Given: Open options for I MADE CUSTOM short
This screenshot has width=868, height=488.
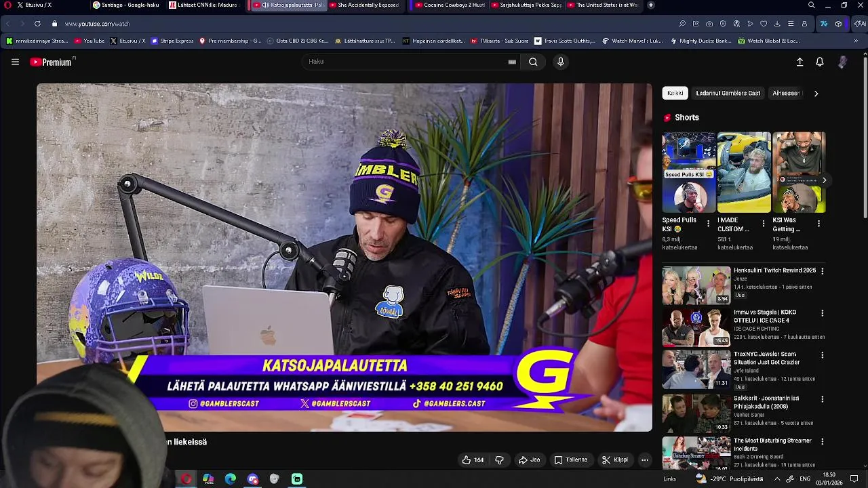Looking at the screenshot, I should (764, 224).
